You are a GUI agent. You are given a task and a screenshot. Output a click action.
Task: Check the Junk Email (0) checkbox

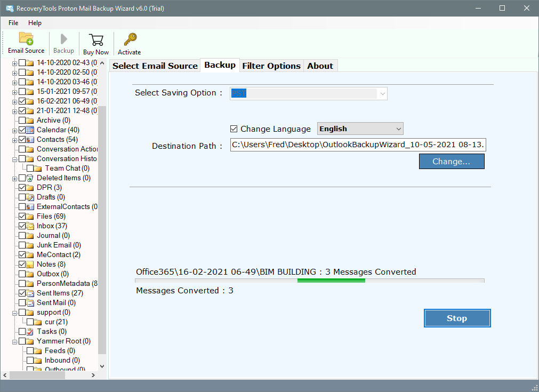point(22,245)
